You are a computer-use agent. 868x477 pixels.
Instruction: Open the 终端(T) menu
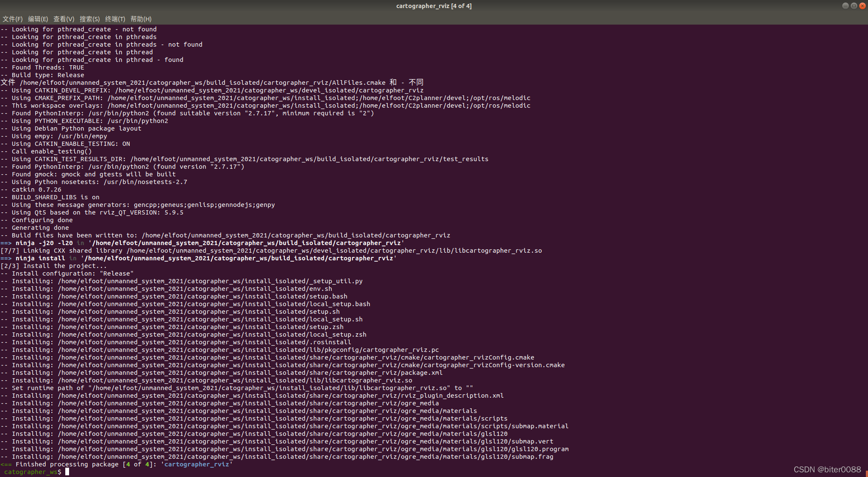tap(115, 19)
